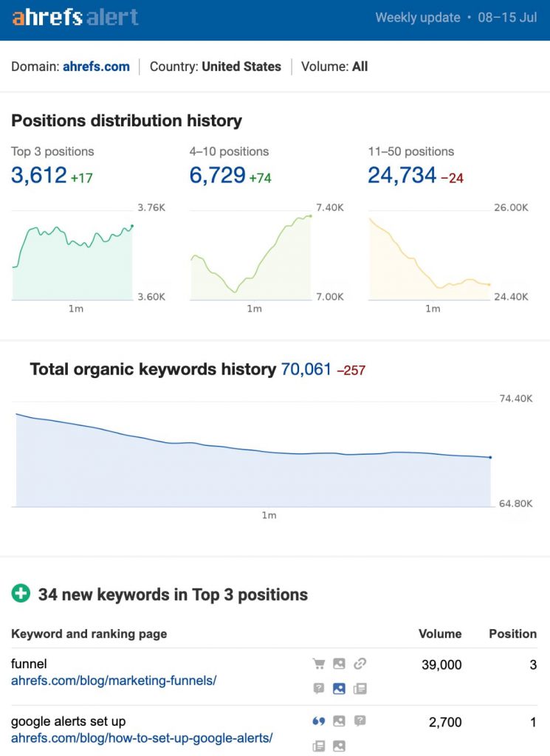
Task: Click the +17 change next to 3,612
Action: (x=81, y=178)
